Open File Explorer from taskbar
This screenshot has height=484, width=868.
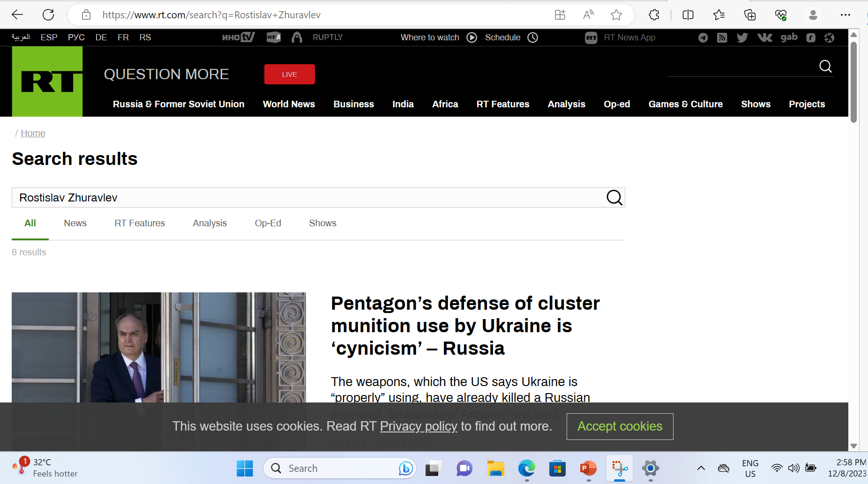[495, 468]
